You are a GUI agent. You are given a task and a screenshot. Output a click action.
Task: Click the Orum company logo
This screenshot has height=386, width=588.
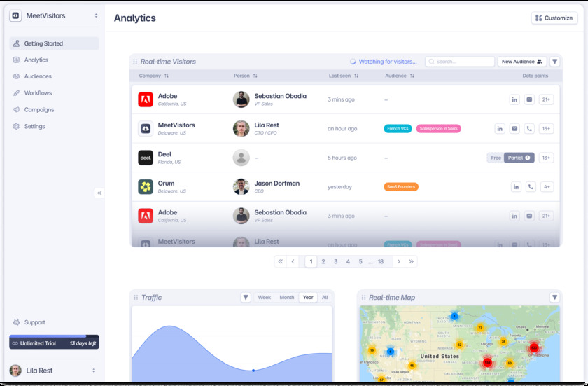[146, 187]
